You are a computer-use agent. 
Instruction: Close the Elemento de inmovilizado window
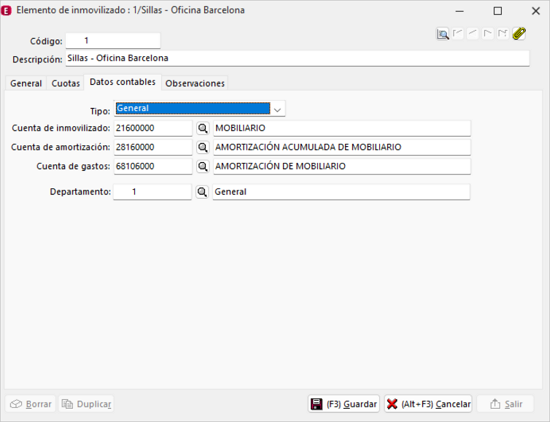pos(536,11)
